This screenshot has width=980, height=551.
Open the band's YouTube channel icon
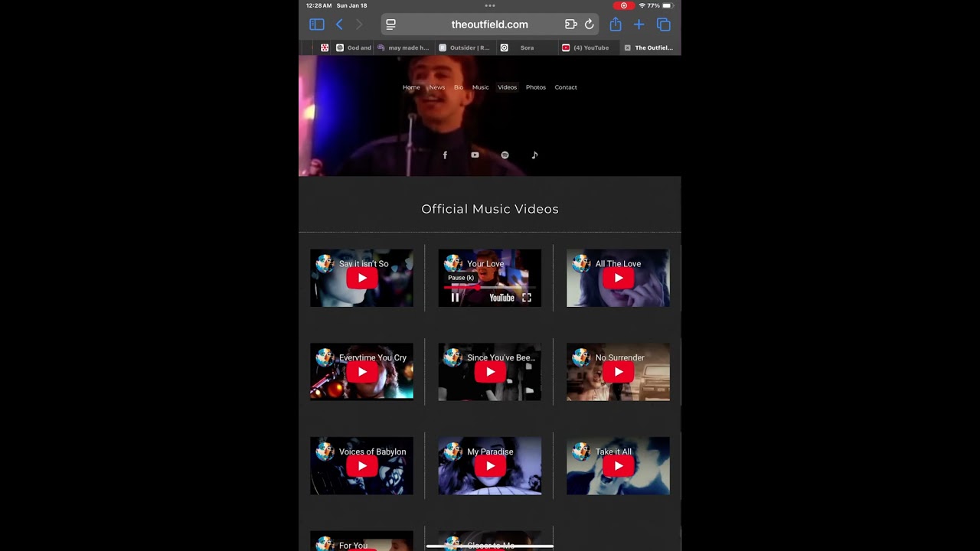click(x=475, y=155)
